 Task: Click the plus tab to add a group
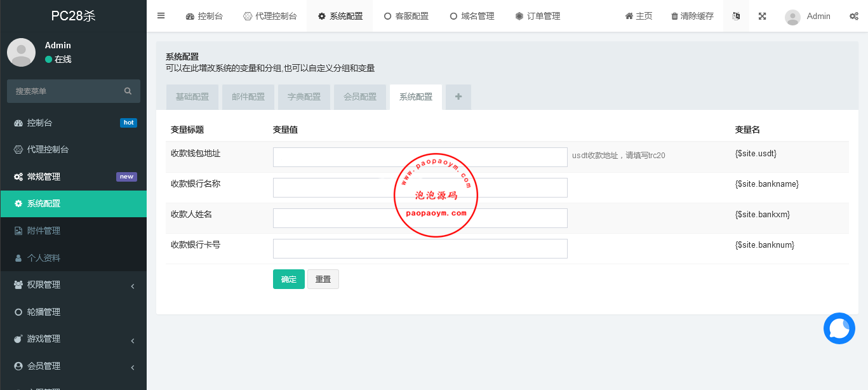[x=458, y=97]
